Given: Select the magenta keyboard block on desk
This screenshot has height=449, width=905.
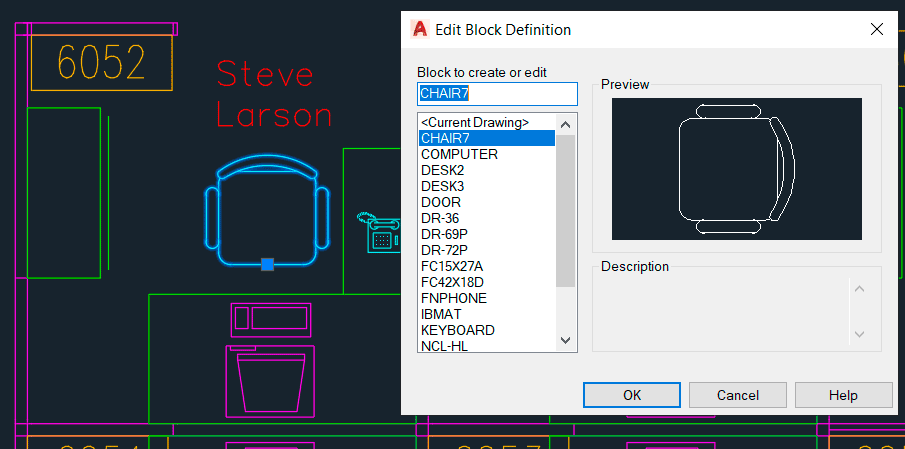Looking at the screenshot, I should 271,319.
